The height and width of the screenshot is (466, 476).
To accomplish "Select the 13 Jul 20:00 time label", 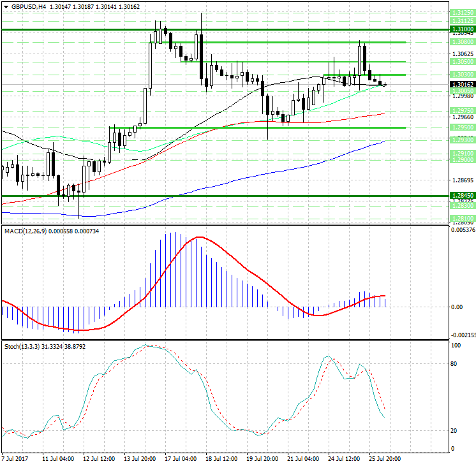I will click(139, 458).
